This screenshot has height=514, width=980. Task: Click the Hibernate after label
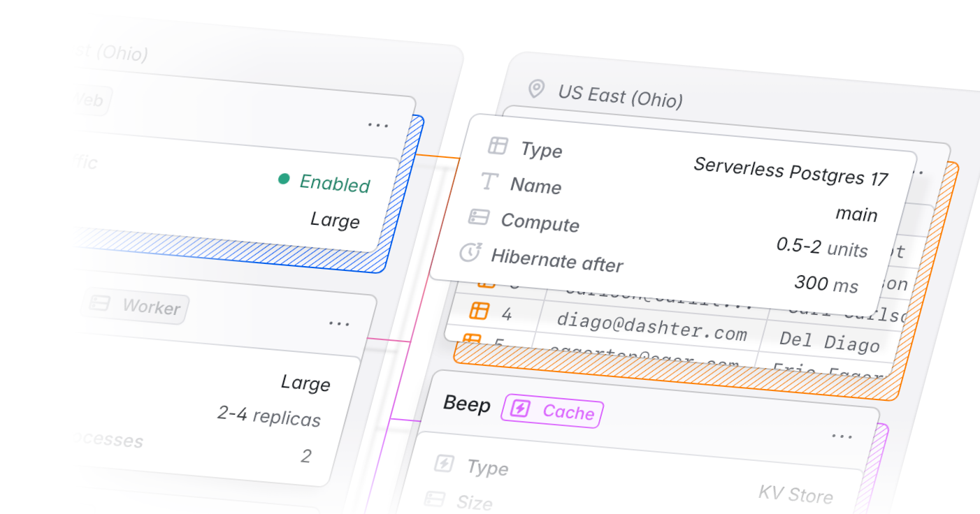556,260
